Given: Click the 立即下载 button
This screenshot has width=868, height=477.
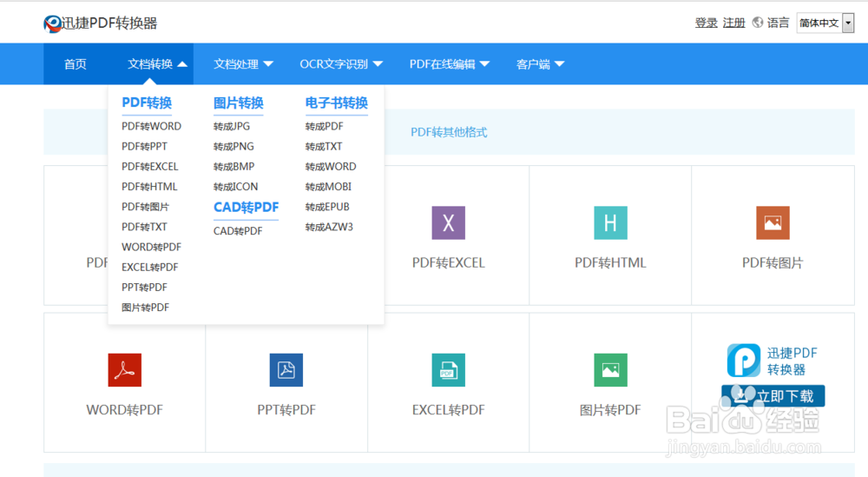Looking at the screenshot, I should pyautogui.click(x=773, y=396).
